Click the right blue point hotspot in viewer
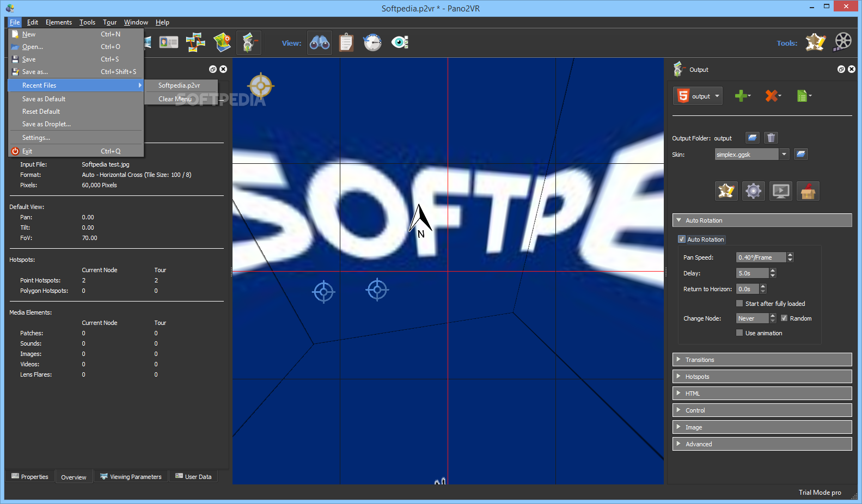 pyautogui.click(x=377, y=290)
